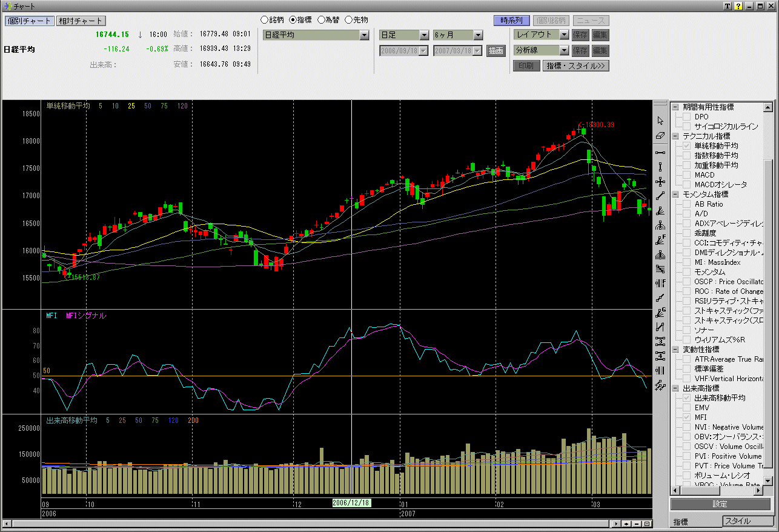This screenshot has width=779, height=532.
Task: Pick the horizontal line drawing tool
Action: click(660, 151)
